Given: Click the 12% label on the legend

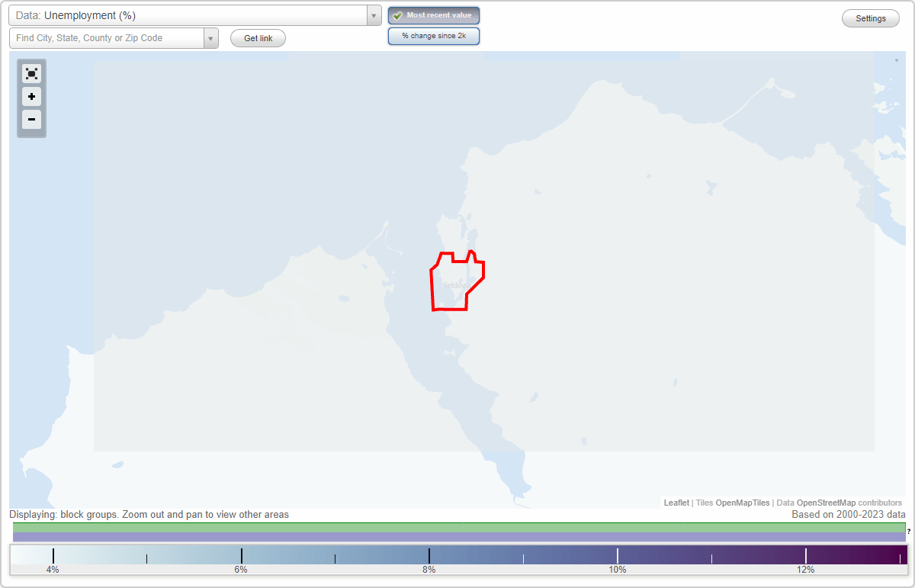Looking at the screenshot, I should pyautogui.click(x=806, y=569).
